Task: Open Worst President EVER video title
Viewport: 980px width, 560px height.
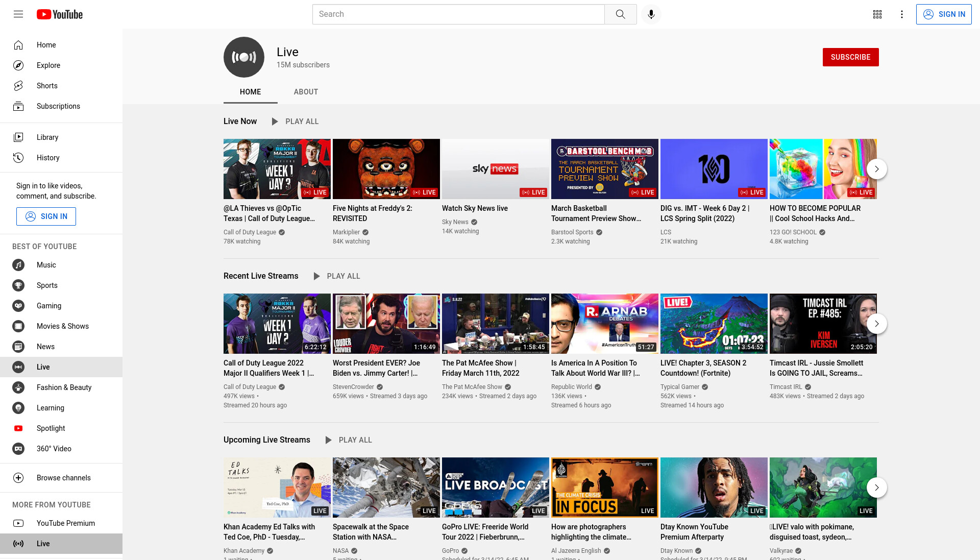Action: coord(376,368)
